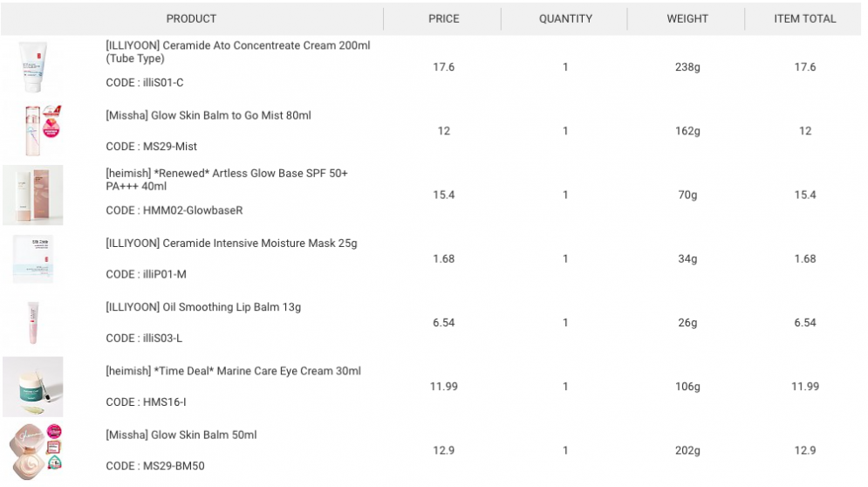Click the heimish Artless Glow Base product image
The height and width of the screenshot is (487, 868).
click(x=33, y=195)
